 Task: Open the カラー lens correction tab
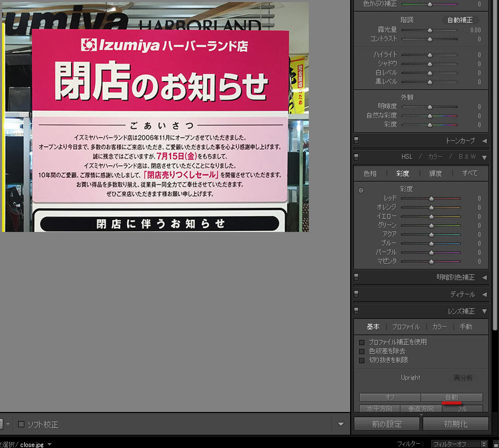point(440,327)
